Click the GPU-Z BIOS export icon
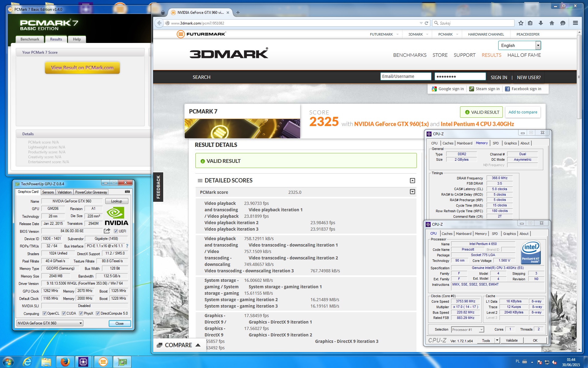Screen dimensions: 588x368 pos(107,231)
